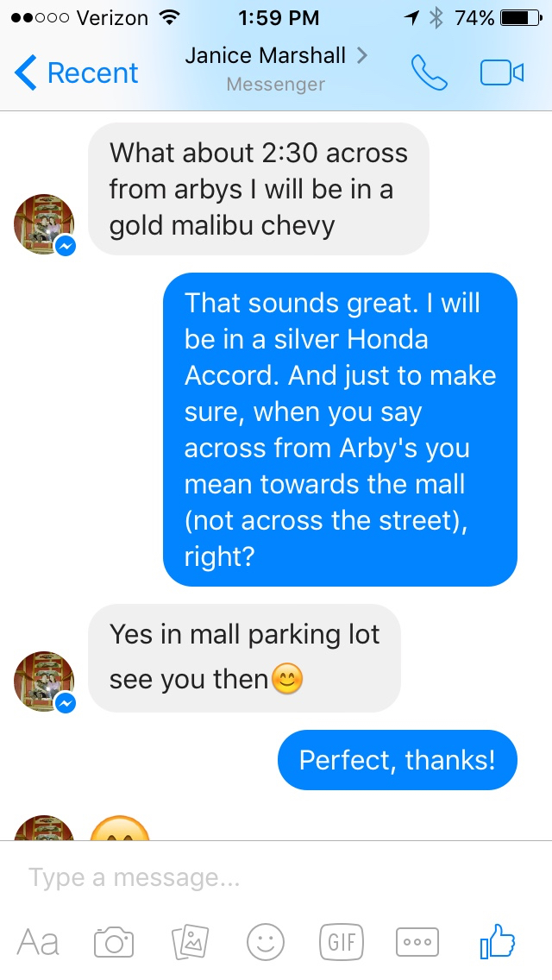
Task: Open the camera to take a photo
Action: click(x=114, y=941)
